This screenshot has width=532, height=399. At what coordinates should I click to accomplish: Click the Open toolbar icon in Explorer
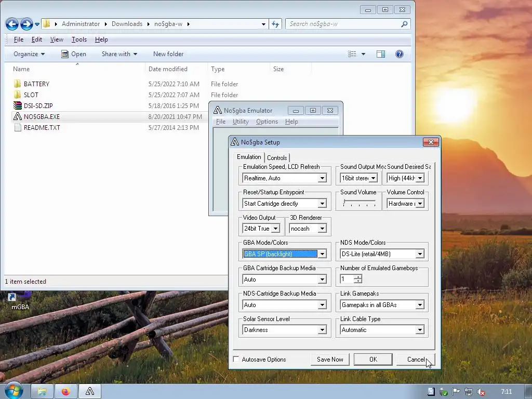[x=65, y=54]
